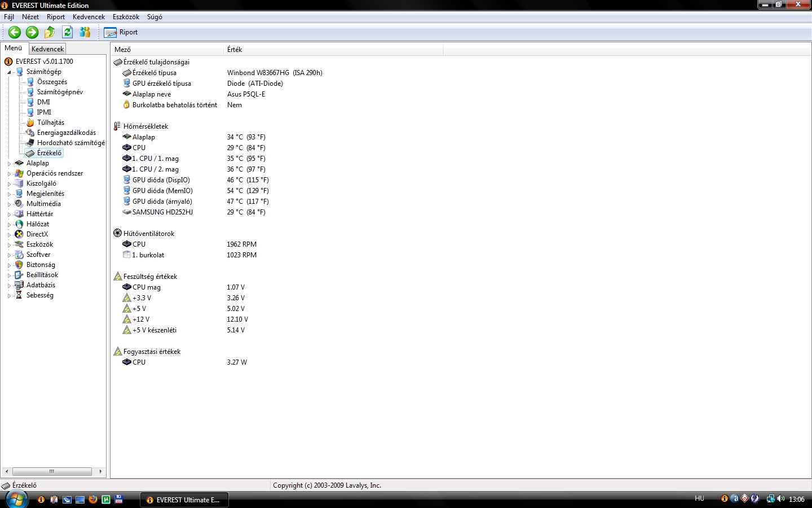This screenshot has height=508, width=812.
Task: Click the Fogyasztási értékek section icon
Action: (x=118, y=352)
